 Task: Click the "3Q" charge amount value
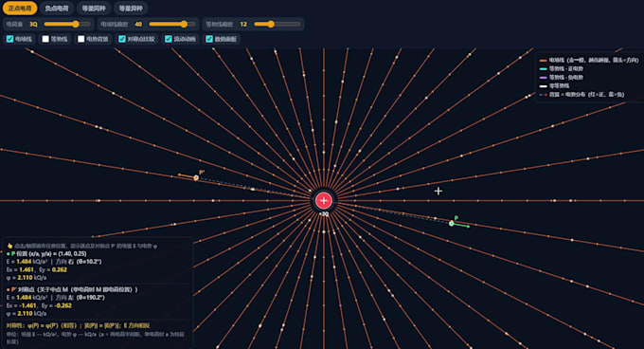33,25
